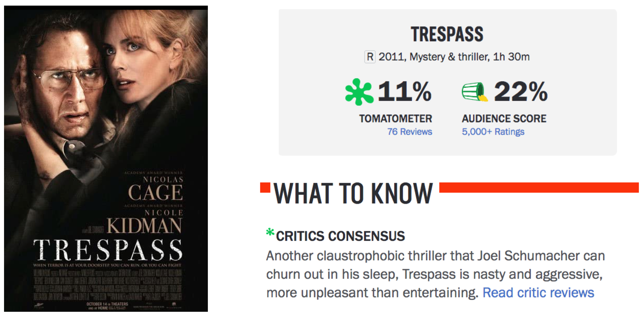Click the R rating badge
Image resolution: width=644 pixels, height=321 pixels.
pyautogui.click(x=370, y=57)
